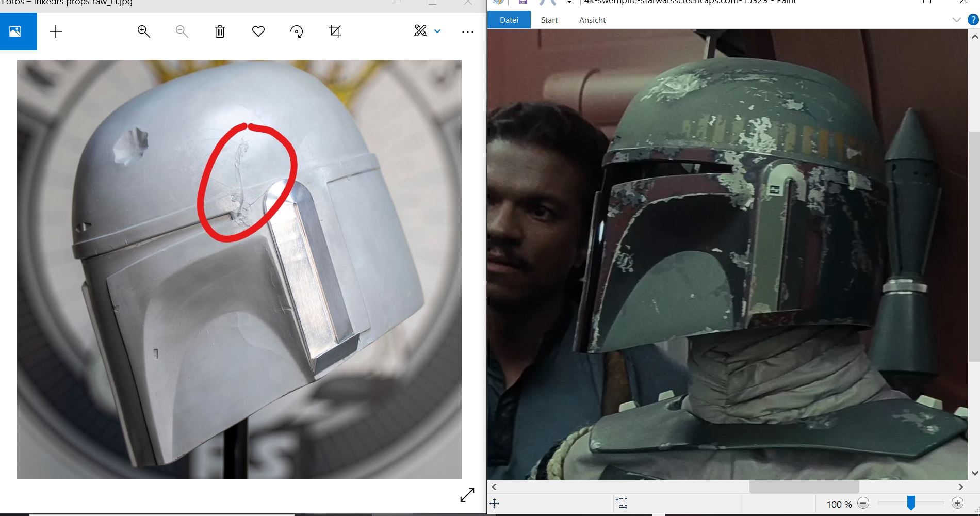Open the Datei menu in Paint
Screen dimensions: 980x516
(509, 20)
